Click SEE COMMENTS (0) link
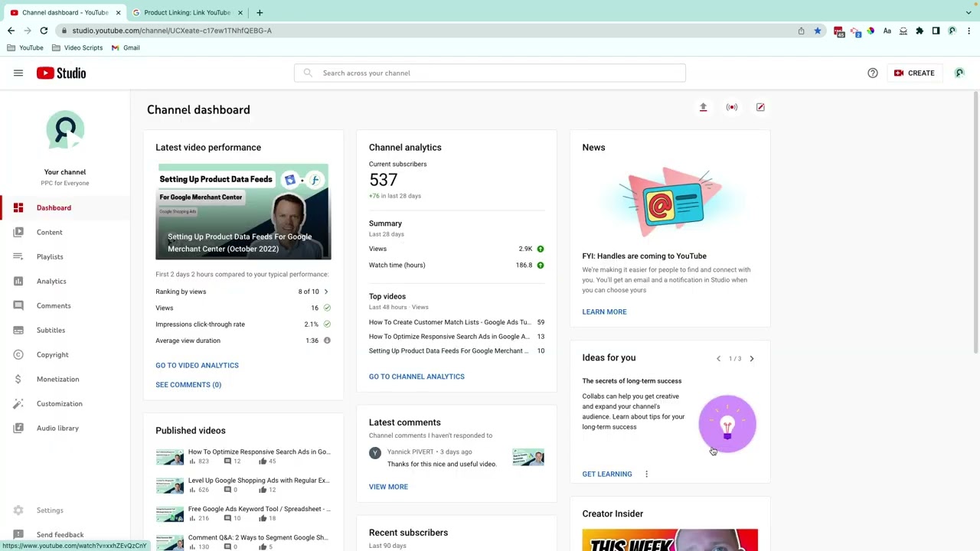Image resolution: width=980 pixels, height=551 pixels. pos(188,384)
